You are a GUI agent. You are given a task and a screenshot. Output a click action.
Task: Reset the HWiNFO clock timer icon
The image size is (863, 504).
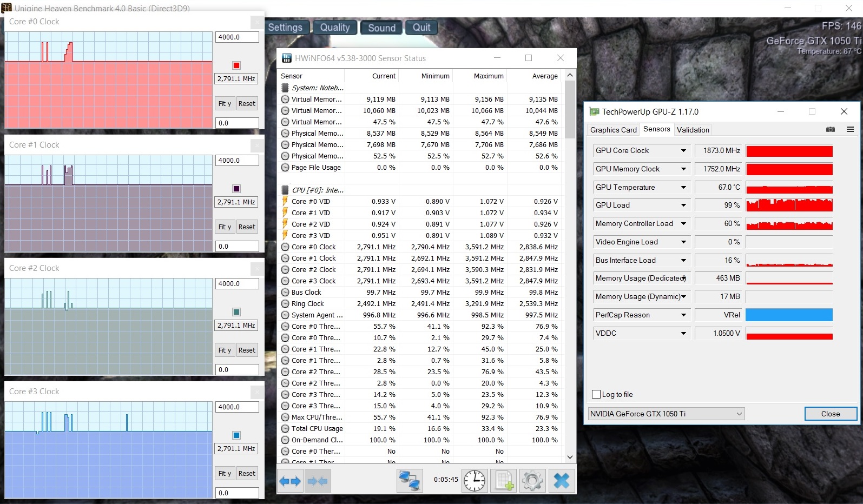tap(475, 481)
